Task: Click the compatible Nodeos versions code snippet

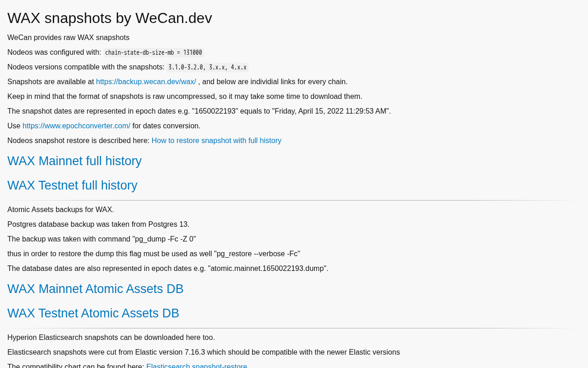Action: click(x=207, y=68)
